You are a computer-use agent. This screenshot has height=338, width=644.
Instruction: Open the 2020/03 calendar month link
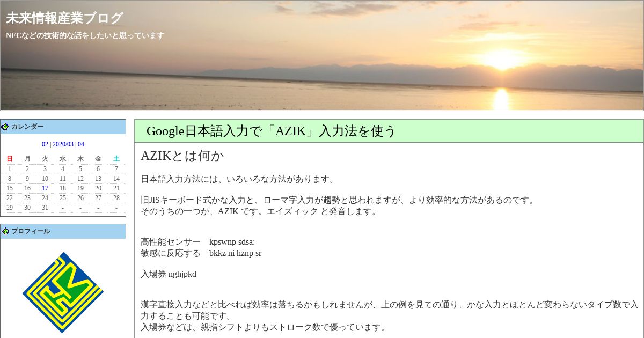63,144
